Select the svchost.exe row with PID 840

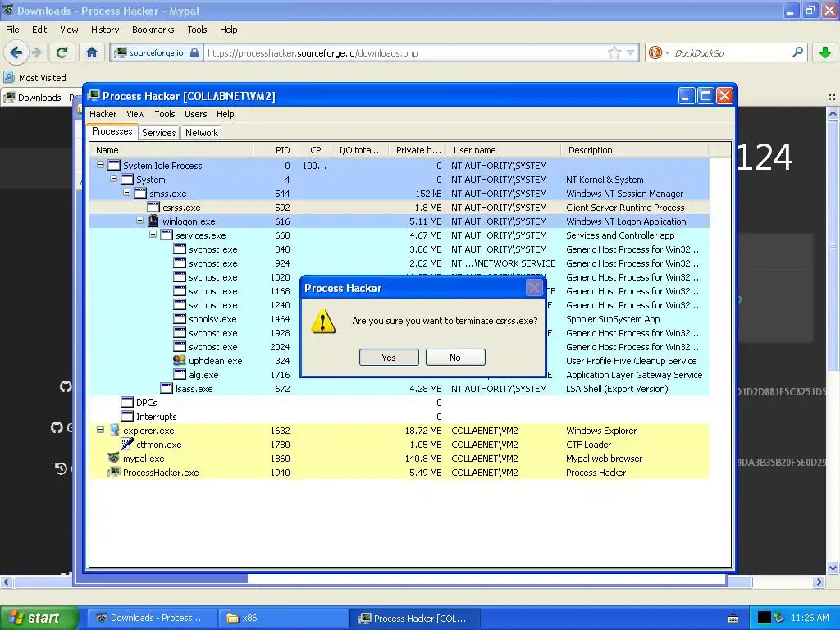coord(399,249)
